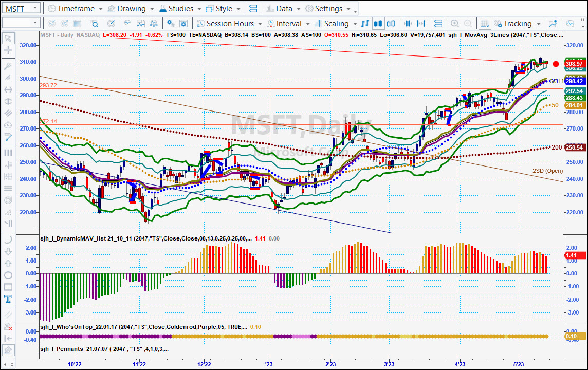Open the calendar grid icon
The width and height of the screenshot is (588, 370).
77,24
